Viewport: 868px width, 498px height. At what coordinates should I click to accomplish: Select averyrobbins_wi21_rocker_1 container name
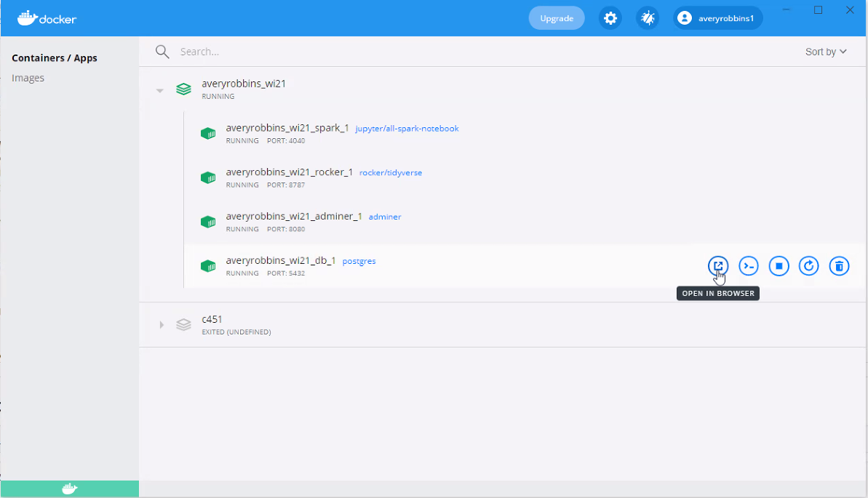click(289, 172)
